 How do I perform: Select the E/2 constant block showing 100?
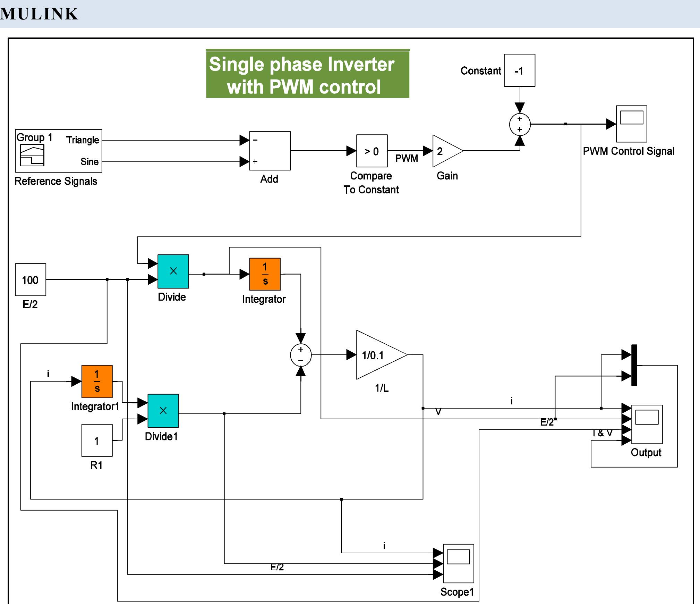coord(31,279)
